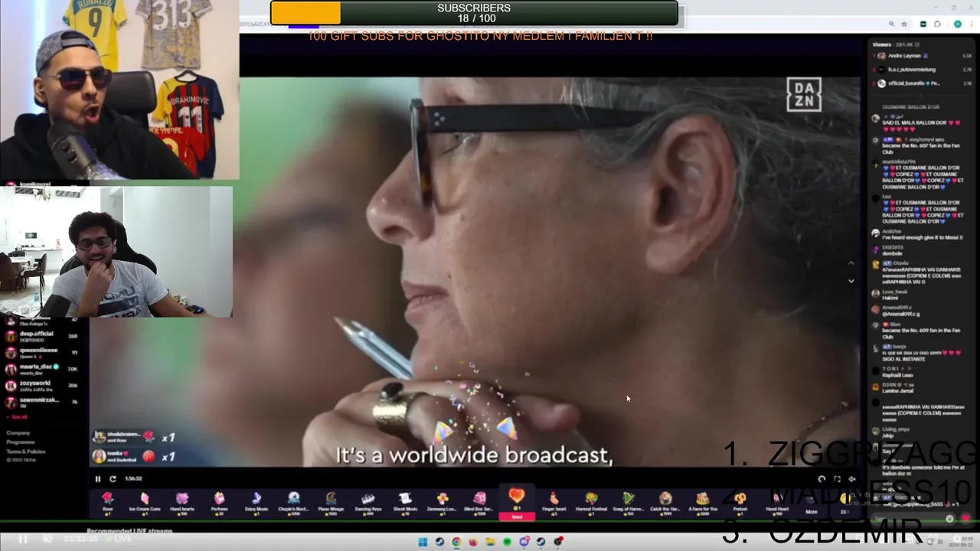Open Discord from the taskbar
Screen dimensions: 980x551
[x=524, y=542]
